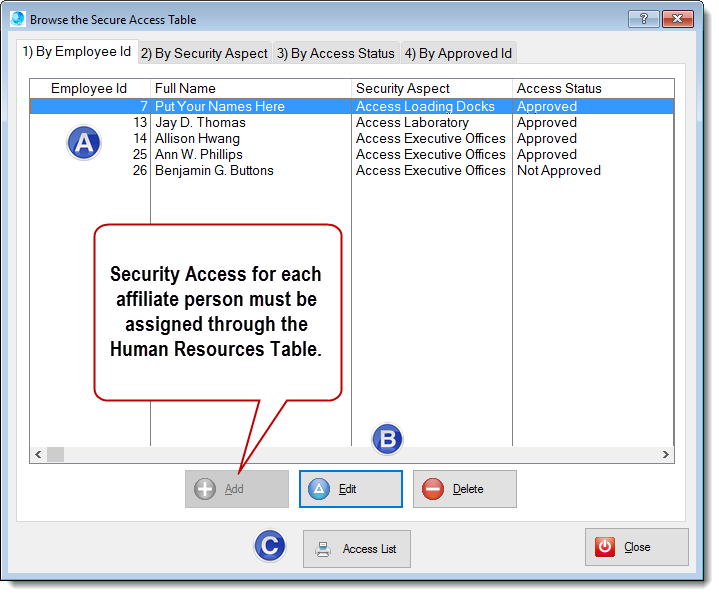
Task: Click the horizontal scrollbar left arrow
Action: pos(38,454)
